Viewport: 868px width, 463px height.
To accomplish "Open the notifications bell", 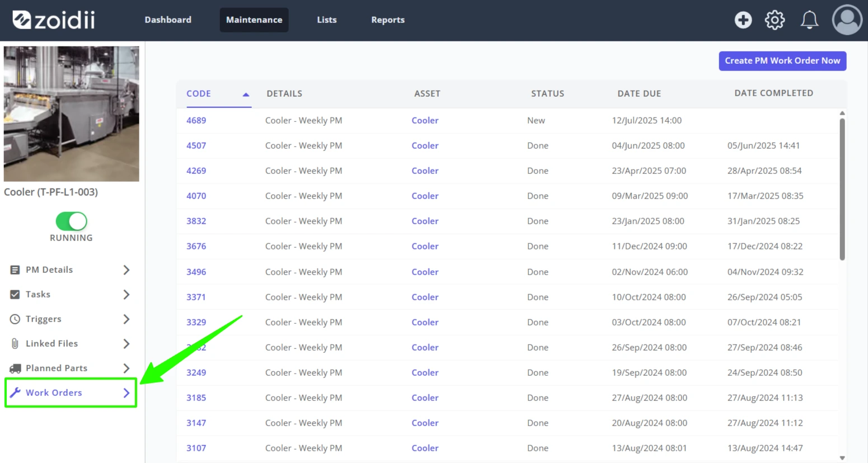I will pyautogui.click(x=809, y=20).
